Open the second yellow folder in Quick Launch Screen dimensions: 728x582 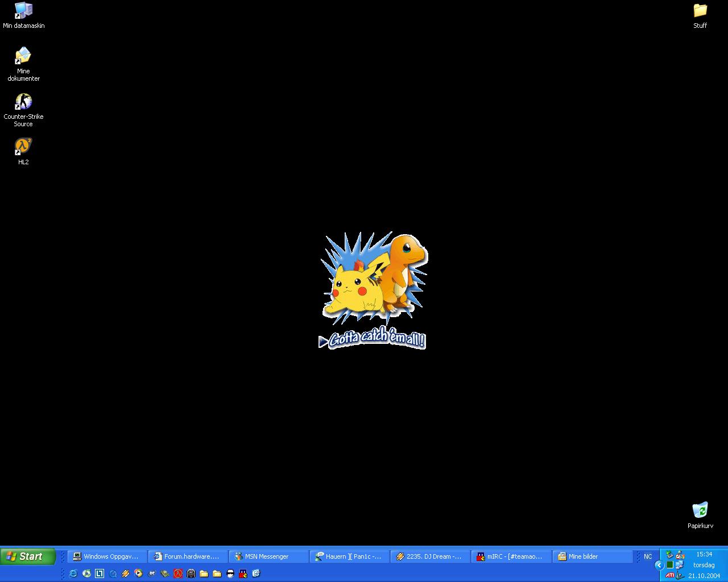click(217, 573)
